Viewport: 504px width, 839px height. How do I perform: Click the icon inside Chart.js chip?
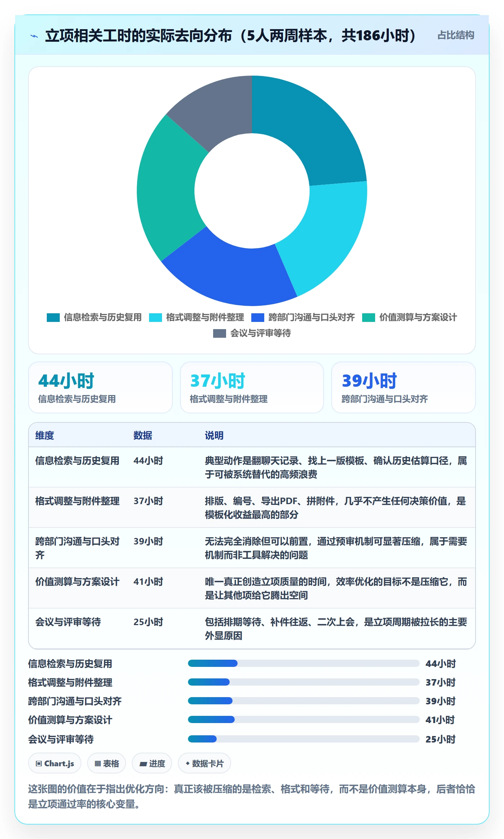click(39, 763)
